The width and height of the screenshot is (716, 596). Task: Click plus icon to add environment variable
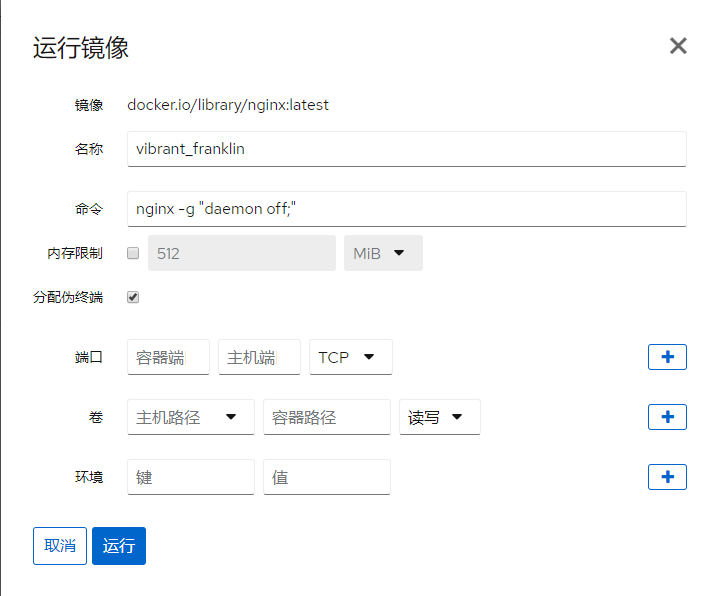pyautogui.click(x=667, y=477)
